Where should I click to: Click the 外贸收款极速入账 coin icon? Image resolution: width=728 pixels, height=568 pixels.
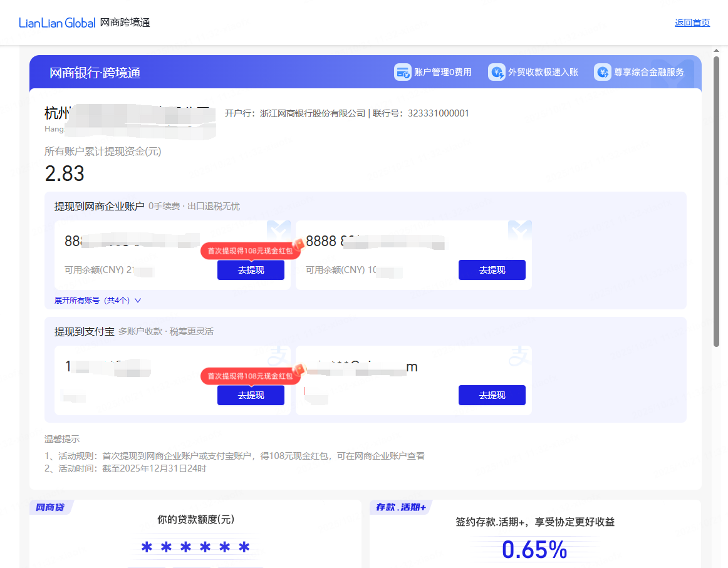point(496,72)
